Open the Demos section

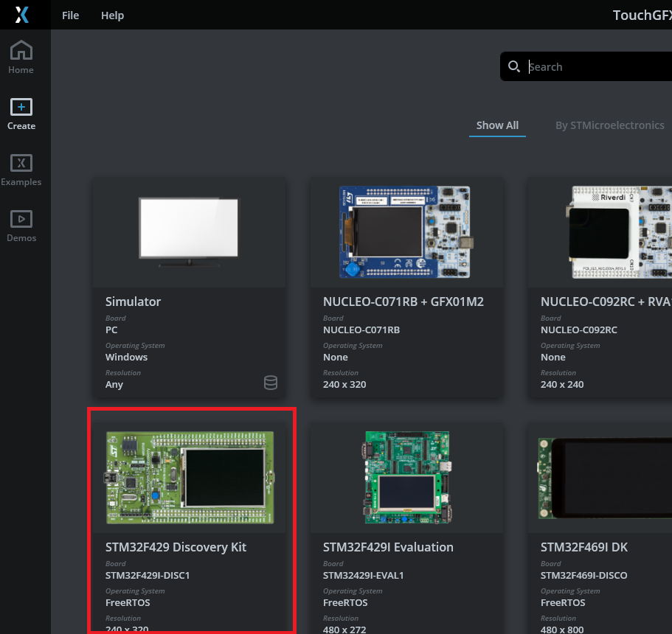[21, 226]
